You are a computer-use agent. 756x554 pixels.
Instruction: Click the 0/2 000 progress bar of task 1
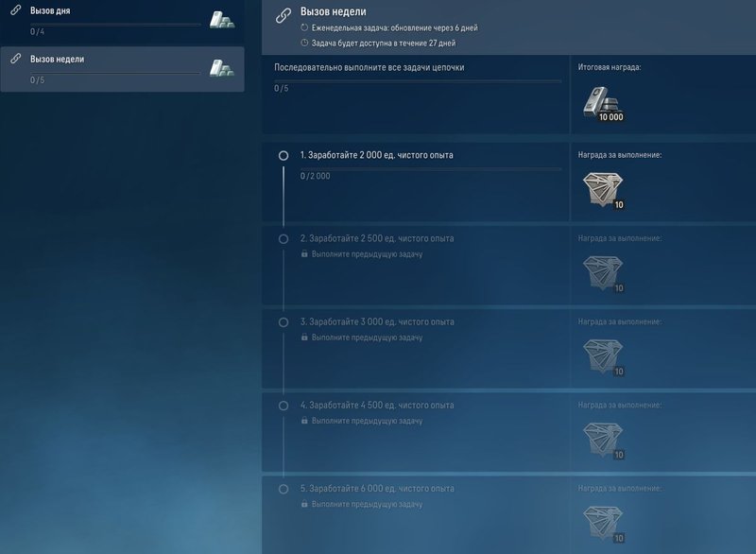click(x=430, y=169)
